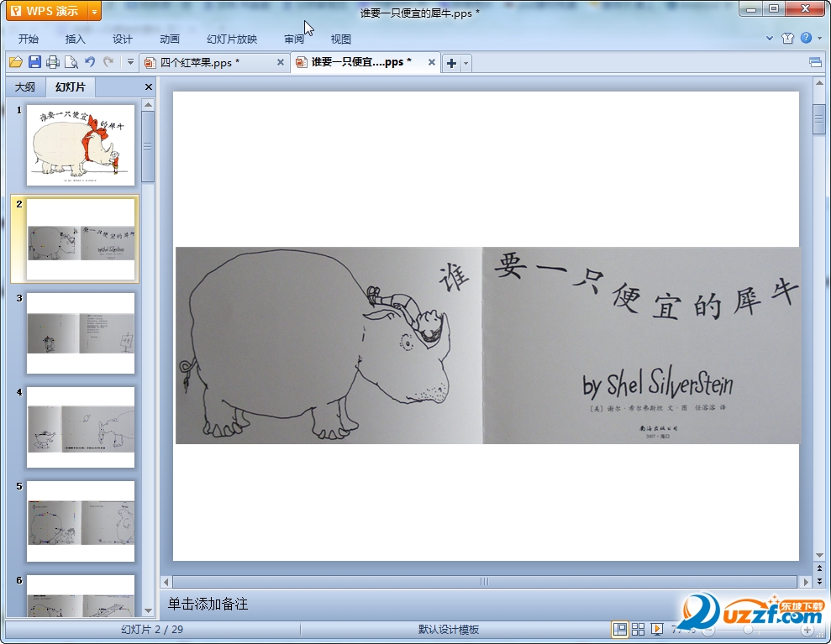Switch to the 大纲 outline pane tab

pyautogui.click(x=25, y=86)
